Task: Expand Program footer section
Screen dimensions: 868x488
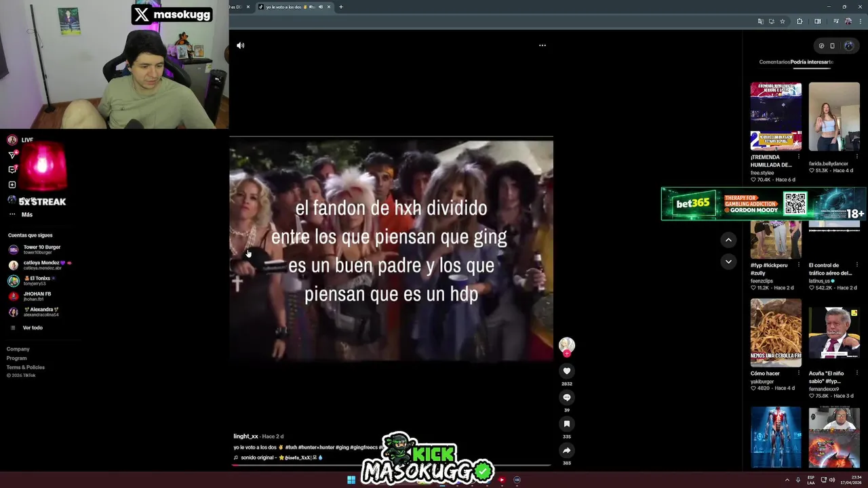Action: pos(17,358)
